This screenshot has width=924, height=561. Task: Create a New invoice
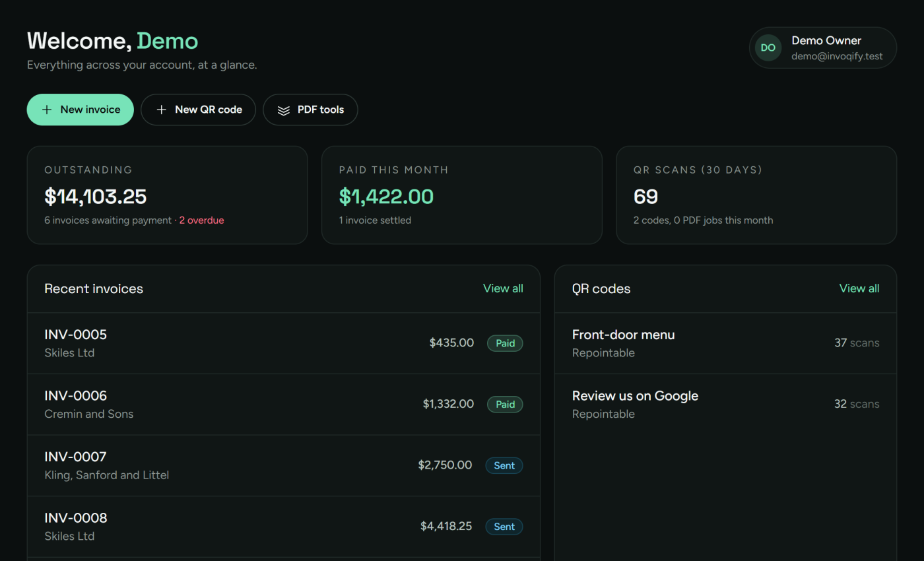[x=81, y=110]
